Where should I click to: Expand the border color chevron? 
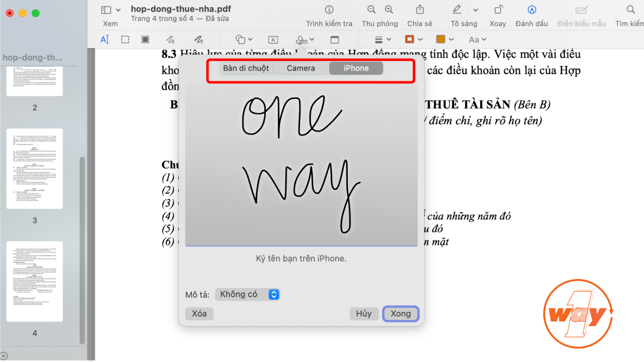click(x=420, y=39)
